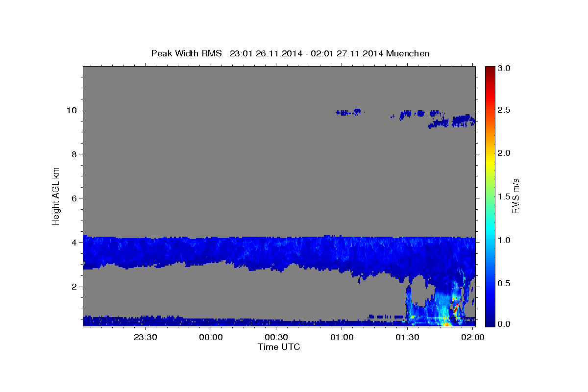Click the colorbar value '1.0'
The height and width of the screenshot is (392, 588).
tap(505, 240)
